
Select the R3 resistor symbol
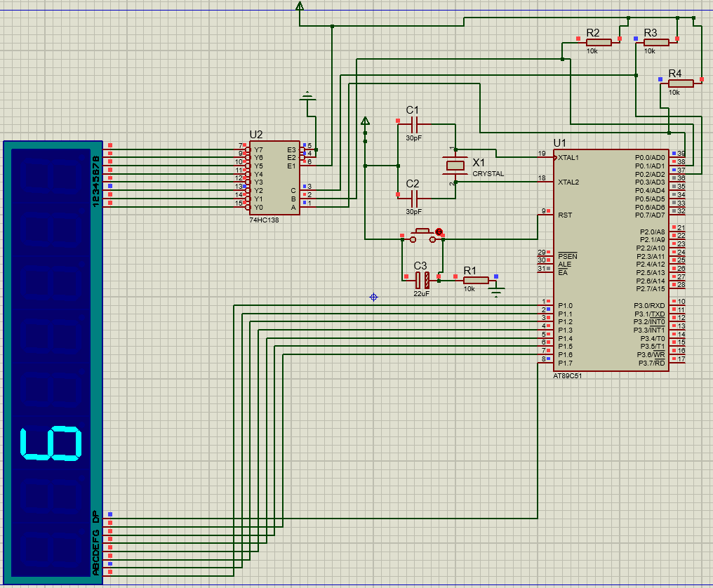[656, 42]
